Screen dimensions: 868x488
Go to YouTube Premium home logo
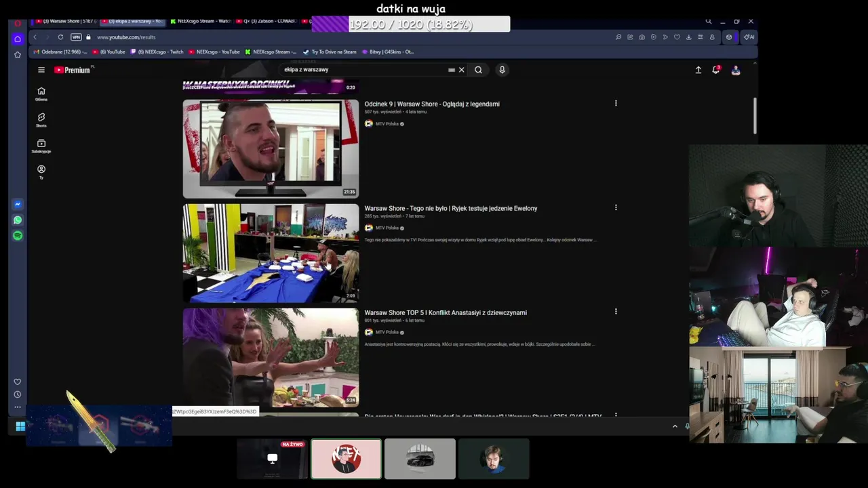[73, 70]
